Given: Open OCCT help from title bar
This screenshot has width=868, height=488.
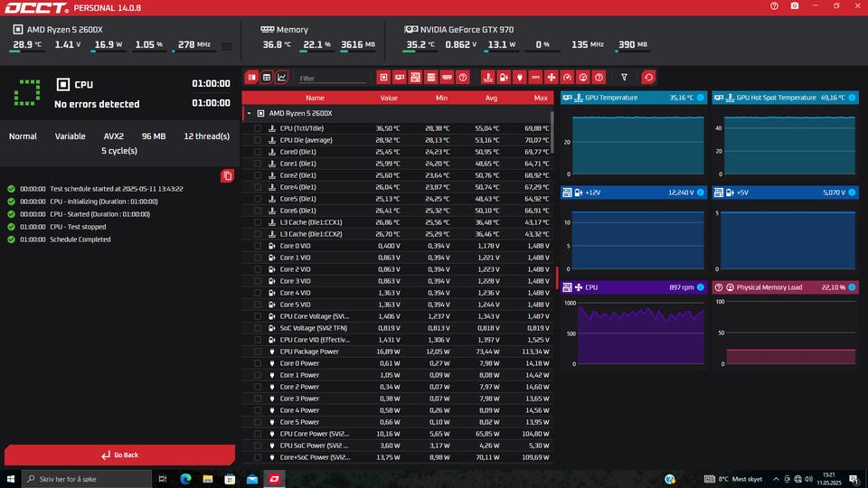Looking at the screenshot, I should point(774,6).
